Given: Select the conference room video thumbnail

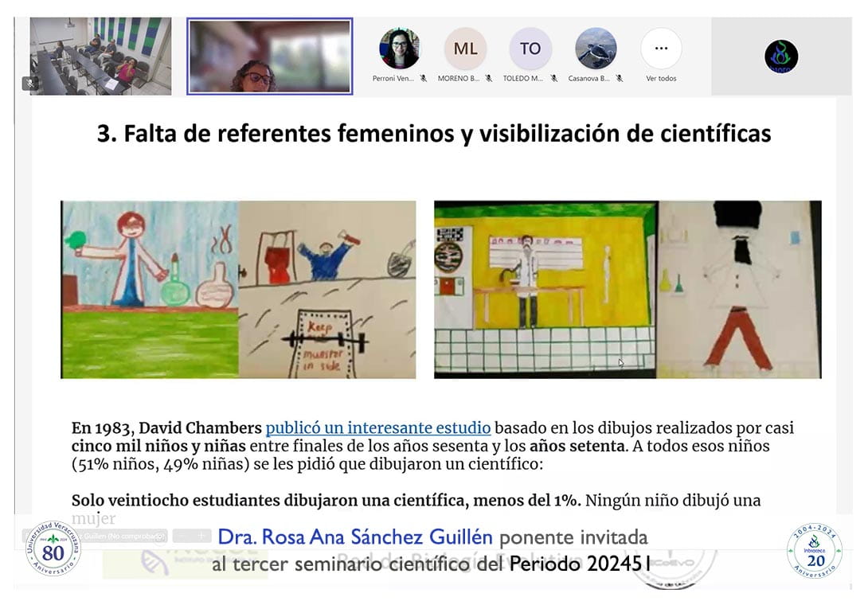Looking at the screenshot, I should click(x=100, y=56).
